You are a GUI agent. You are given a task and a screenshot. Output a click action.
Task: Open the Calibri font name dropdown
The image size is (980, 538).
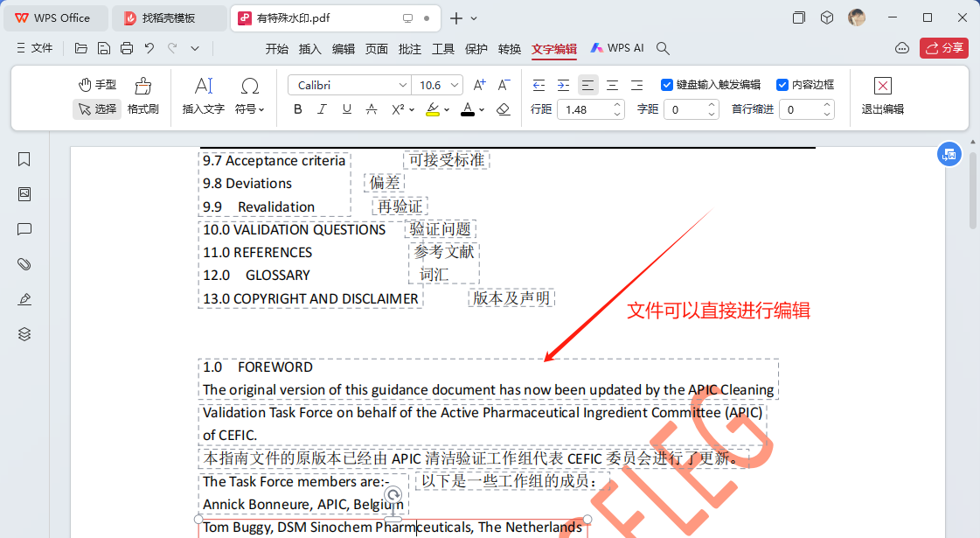click(x=403, y=85)
